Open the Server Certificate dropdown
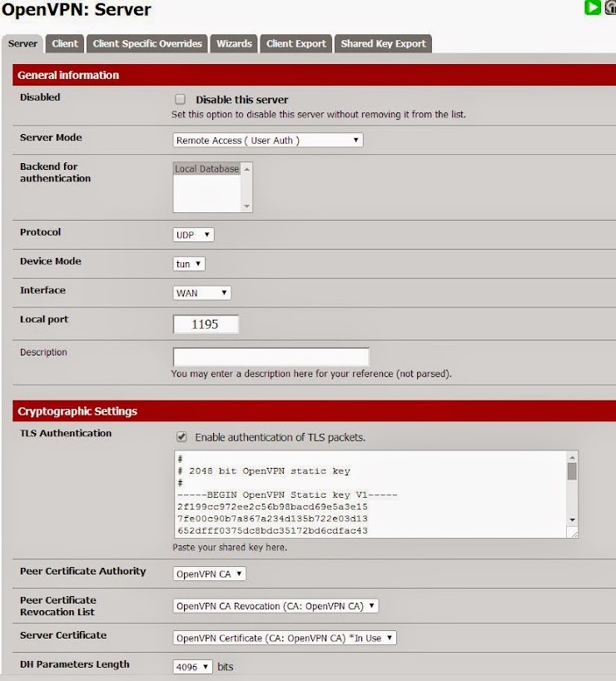 tap(285, 638)
